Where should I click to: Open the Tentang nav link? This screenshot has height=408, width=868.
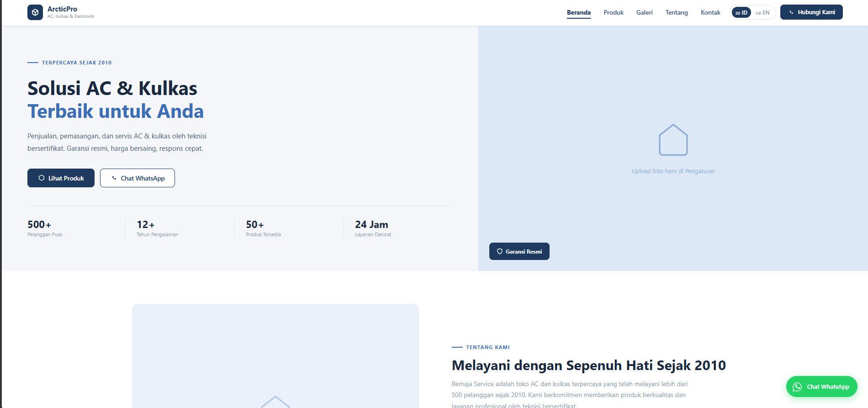[x=677, y=12]
